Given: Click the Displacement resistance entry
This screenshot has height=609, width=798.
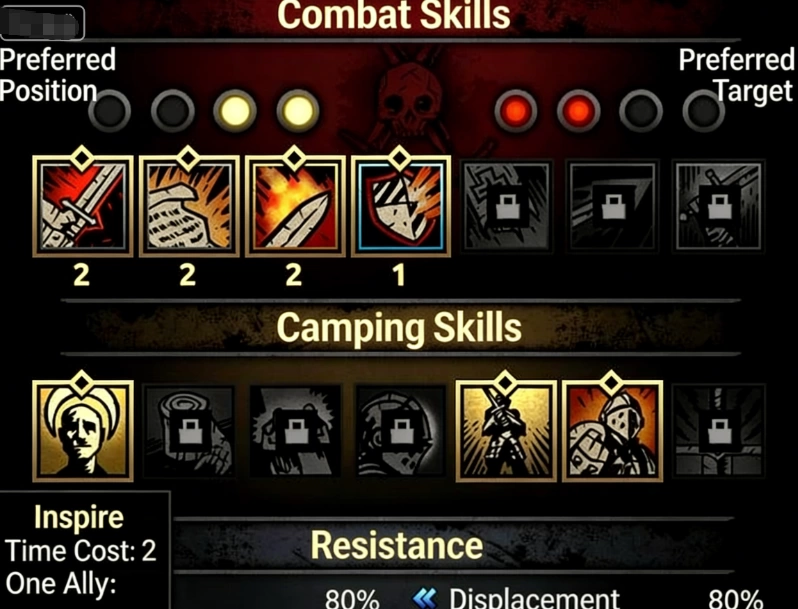Looking at the screenshot, I should [x=518, y=599].
